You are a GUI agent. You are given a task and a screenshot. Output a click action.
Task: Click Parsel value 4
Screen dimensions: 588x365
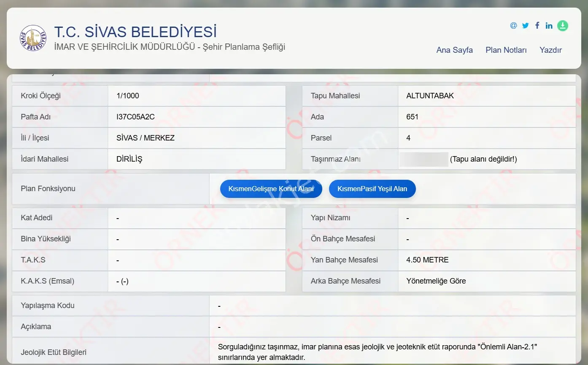point(408,138)
